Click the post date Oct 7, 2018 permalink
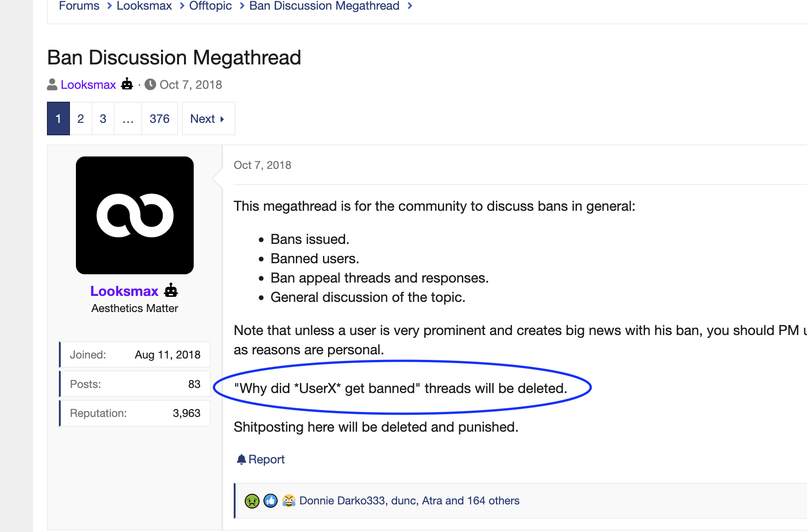Image resolution: width=807 pixels, height=532 pixels. pos(262,165)
